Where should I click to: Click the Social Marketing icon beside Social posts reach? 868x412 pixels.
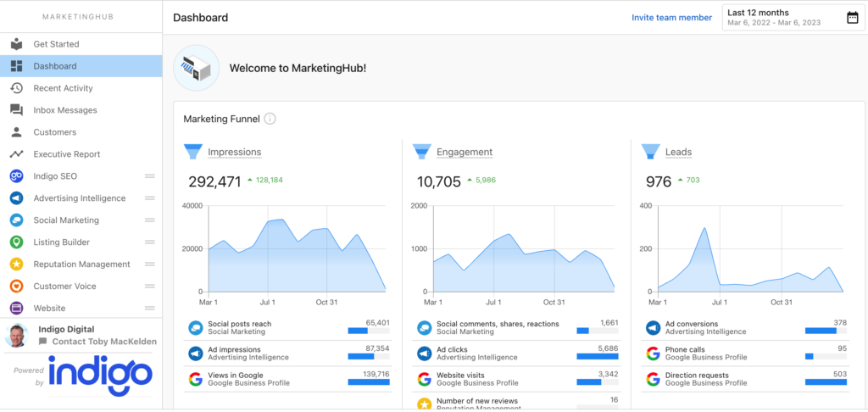click(x=196, y=328)
